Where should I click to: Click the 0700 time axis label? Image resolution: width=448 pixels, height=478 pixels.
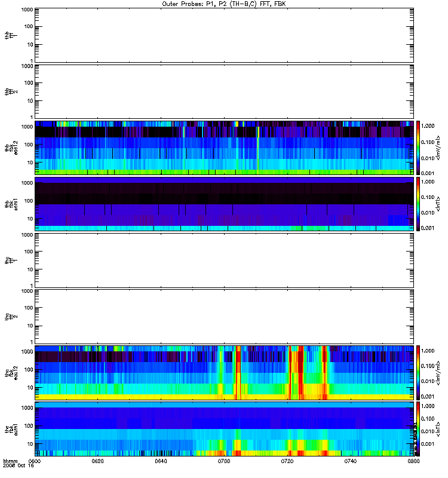[224, 461]
